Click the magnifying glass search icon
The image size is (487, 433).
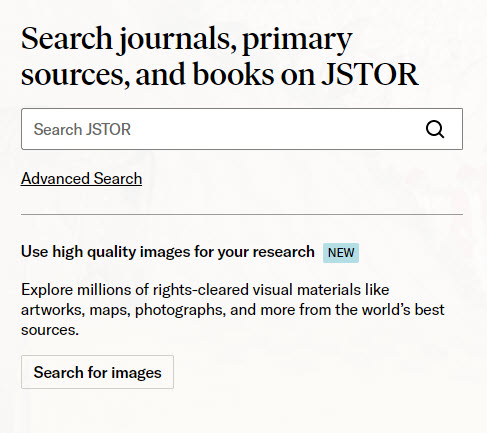click(435, 129)
